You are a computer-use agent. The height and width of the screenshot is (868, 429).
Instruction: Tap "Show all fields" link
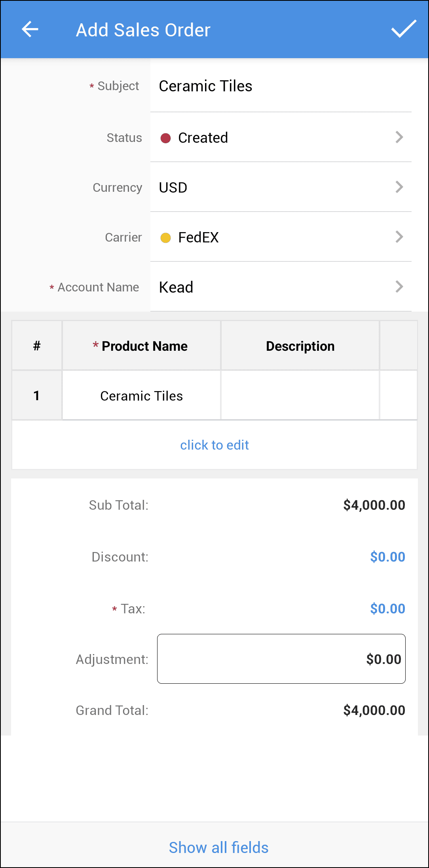pos(218,847)
